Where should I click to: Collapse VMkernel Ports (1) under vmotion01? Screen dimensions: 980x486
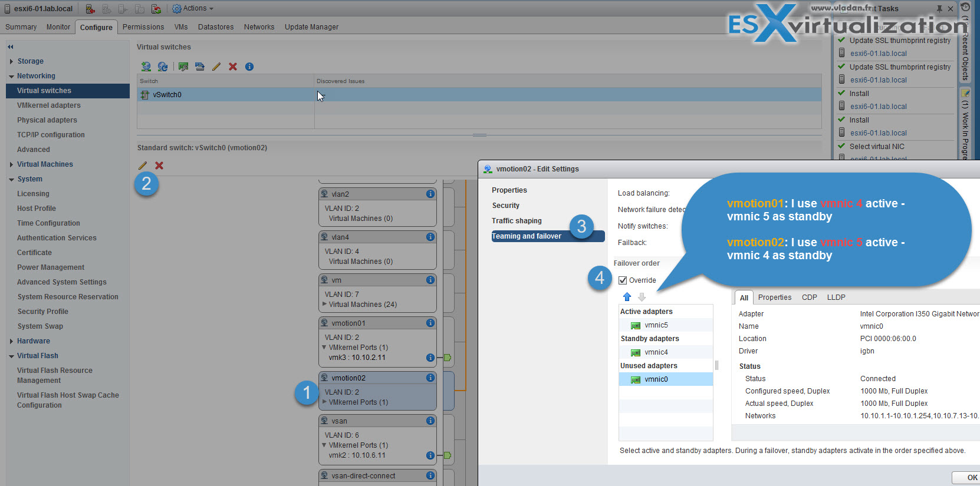coord(324,347)
